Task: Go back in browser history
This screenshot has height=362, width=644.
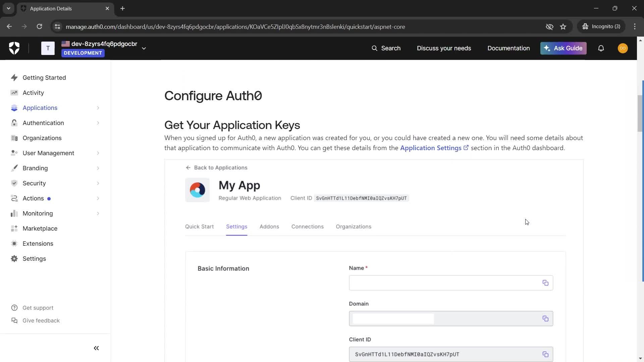Action: (9, 27)
